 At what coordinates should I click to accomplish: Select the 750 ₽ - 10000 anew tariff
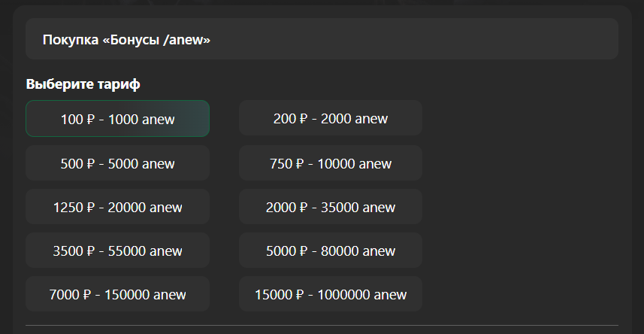[331, 163]
